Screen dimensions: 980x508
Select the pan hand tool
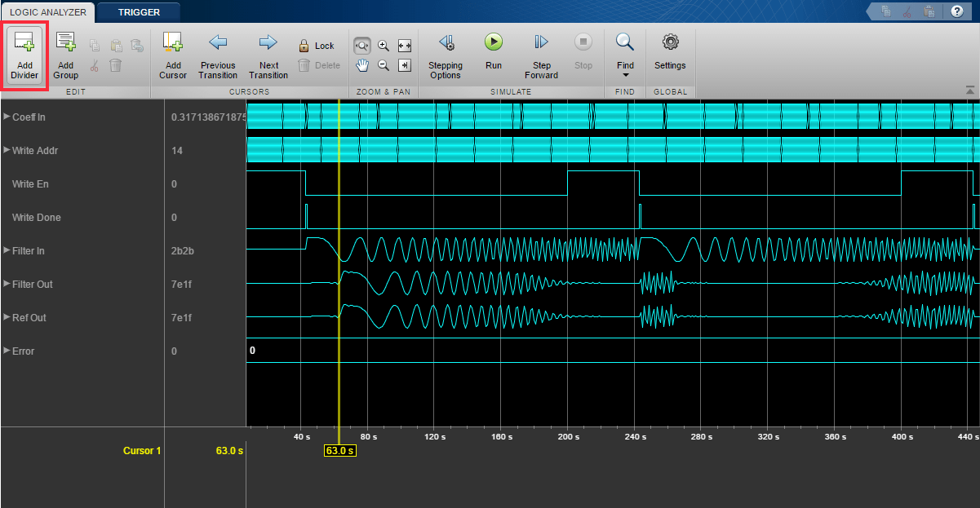(361, 65)
